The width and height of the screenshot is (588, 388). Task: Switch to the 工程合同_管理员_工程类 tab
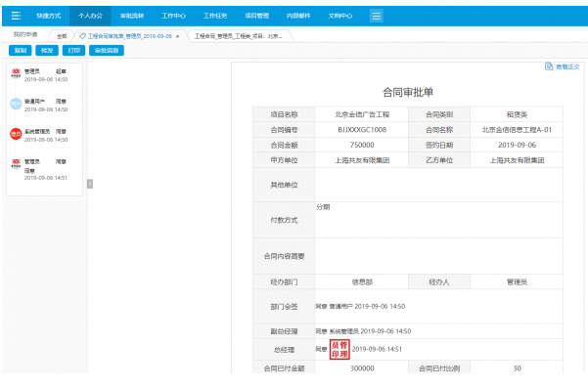[238, 36]
